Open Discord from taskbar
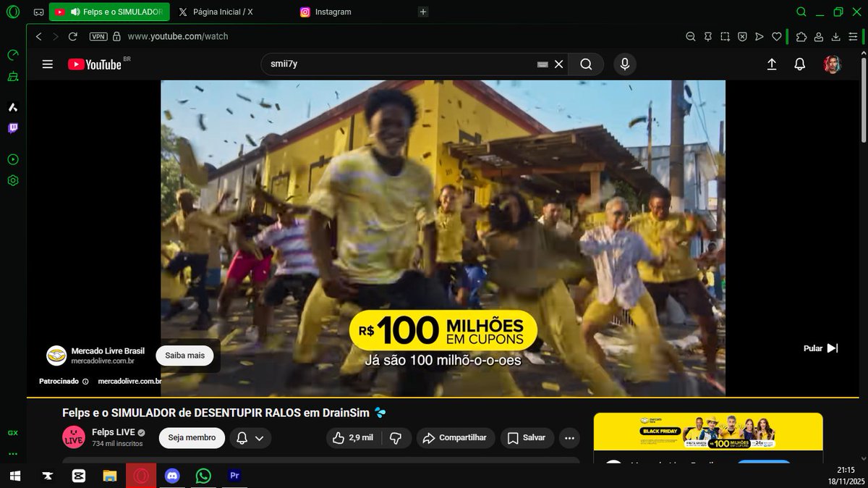The width and height of the screenshot is (868, 488). [171, 476]
